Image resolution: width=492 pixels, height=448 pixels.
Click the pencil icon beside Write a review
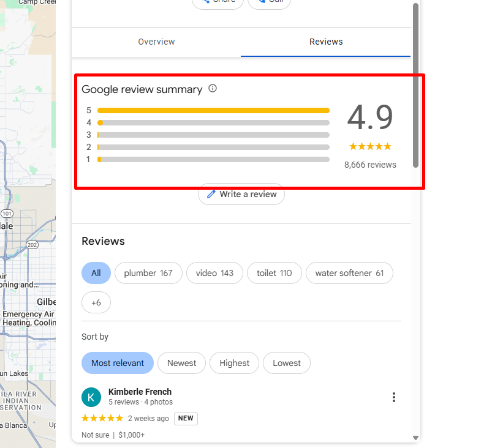coord(211,194)
